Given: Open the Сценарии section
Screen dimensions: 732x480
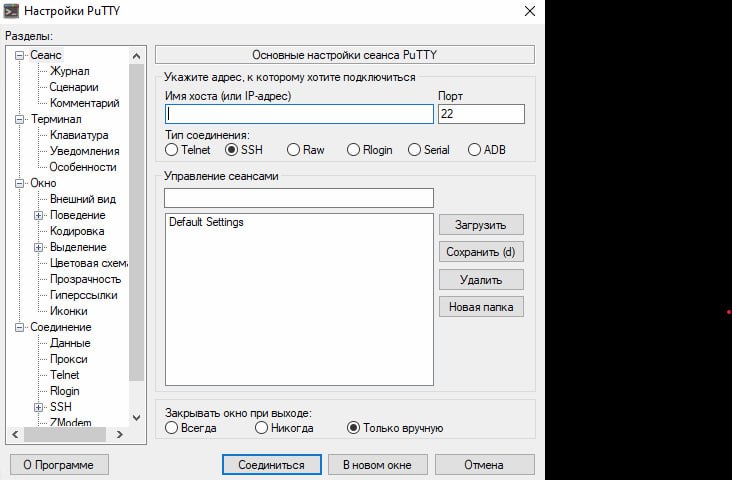Looking at the screenshot, I should [74, 87].
